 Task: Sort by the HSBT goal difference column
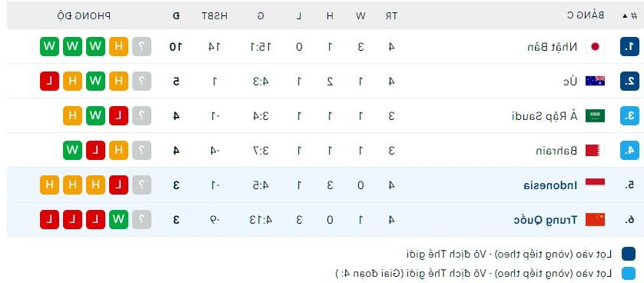[x=214, y=16]
